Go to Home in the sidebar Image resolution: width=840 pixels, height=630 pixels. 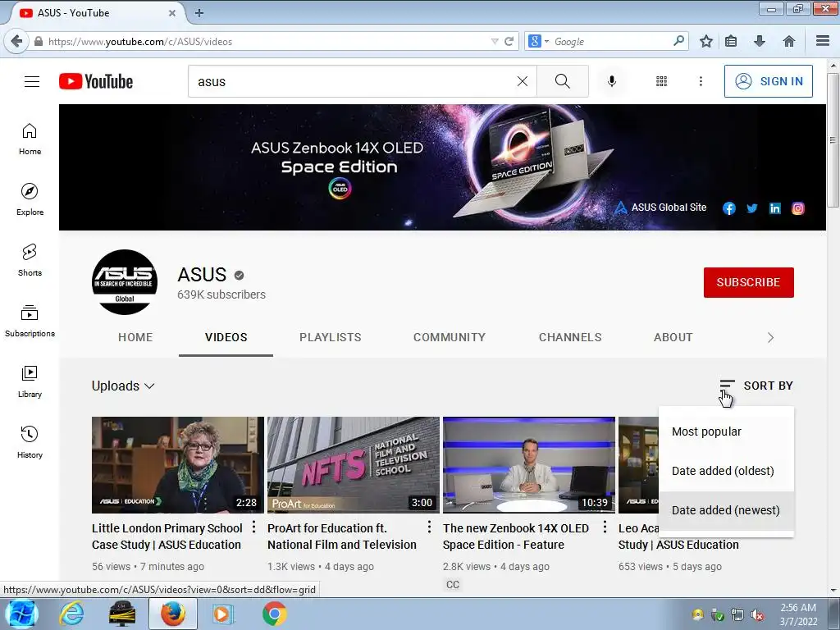(x=30, y=139)
